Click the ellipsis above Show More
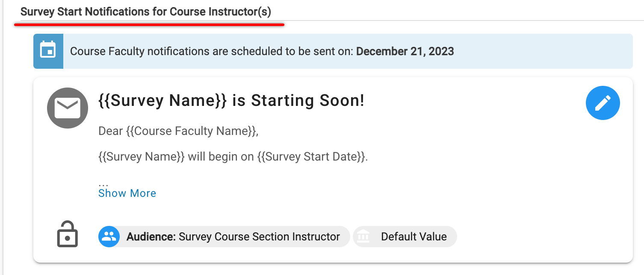Screen dimensions: 644x275 click(x=103, y=184)
